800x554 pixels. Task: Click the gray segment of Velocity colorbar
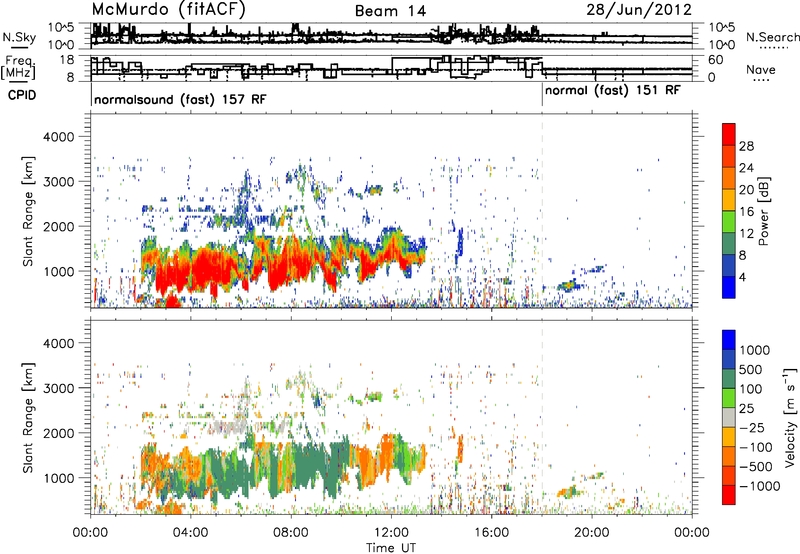click(729, 418)
